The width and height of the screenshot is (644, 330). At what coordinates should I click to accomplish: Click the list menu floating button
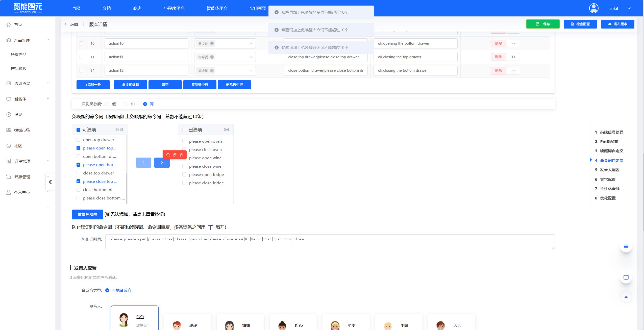point(626,246)
